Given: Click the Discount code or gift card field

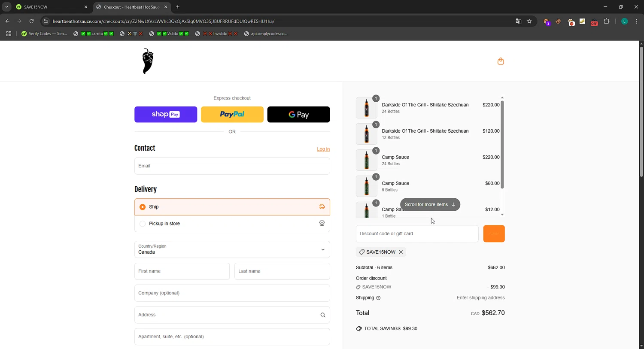Looking at the screenshot, I should [417, 234].
